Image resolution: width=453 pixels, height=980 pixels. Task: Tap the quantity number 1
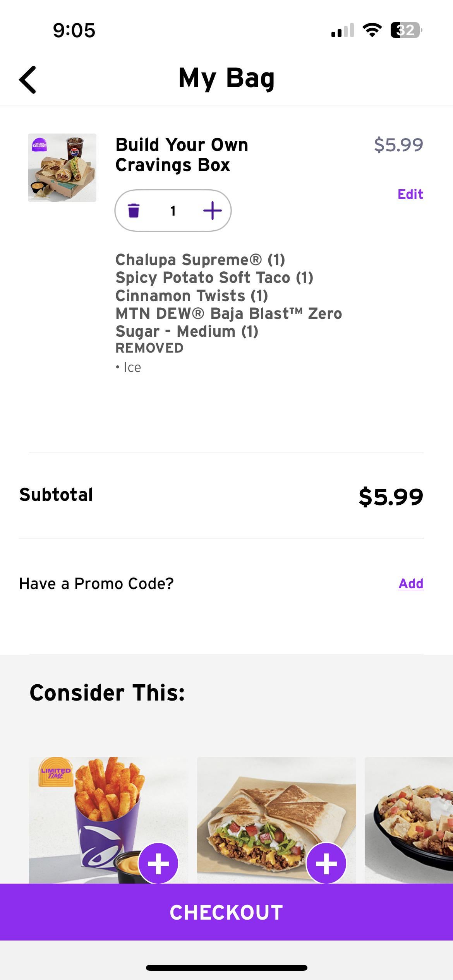coord(173,211)
